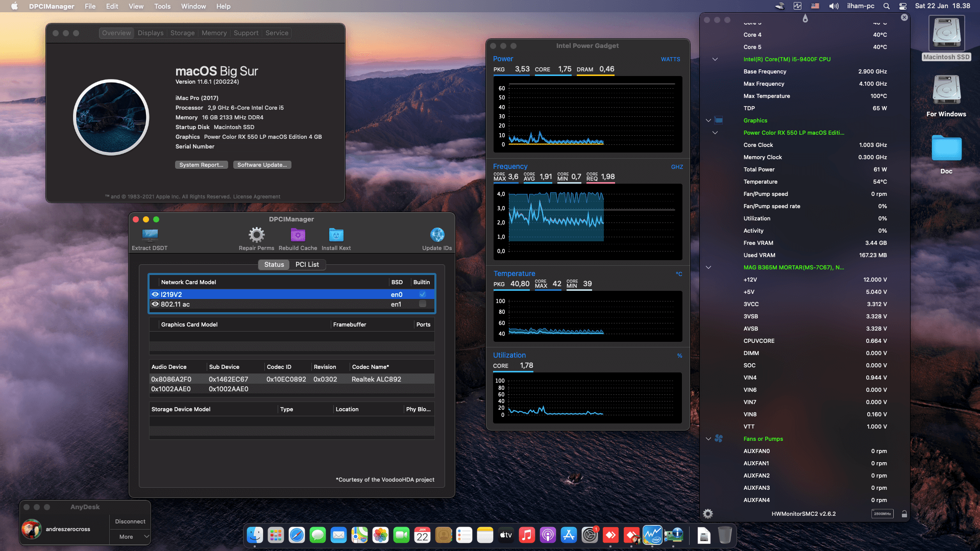This screenshot has height=551, width=980.
Task: Collapse the Power Color RX 550 subgroup
Action: pos(715,133)
